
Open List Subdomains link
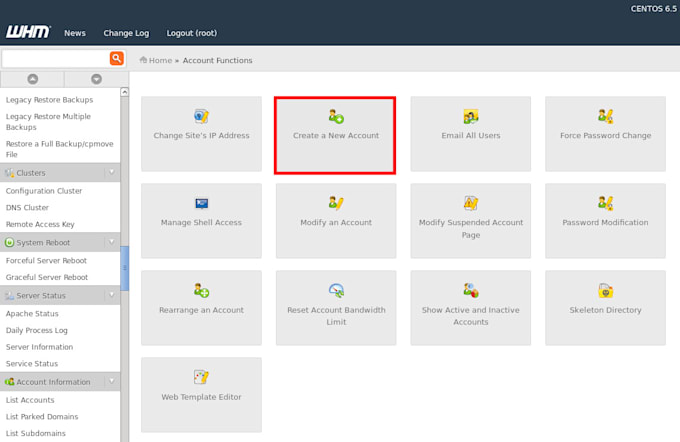pos(36,433)
